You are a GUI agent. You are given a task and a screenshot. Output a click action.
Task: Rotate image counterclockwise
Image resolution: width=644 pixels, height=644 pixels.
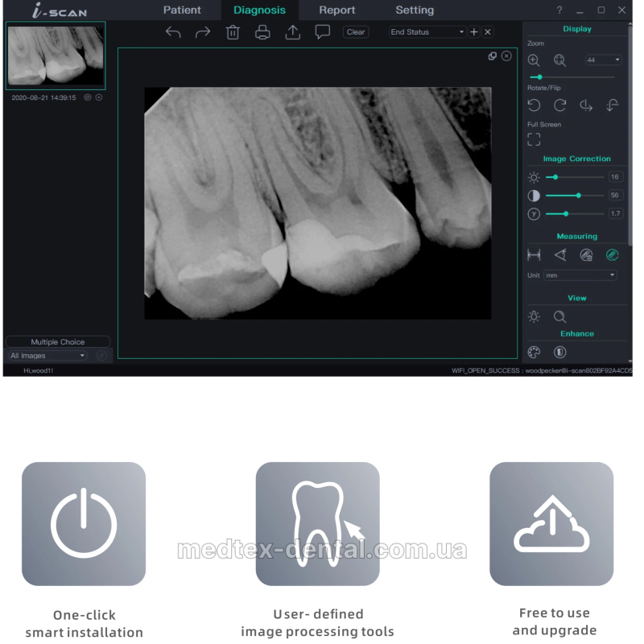(534, 105)
